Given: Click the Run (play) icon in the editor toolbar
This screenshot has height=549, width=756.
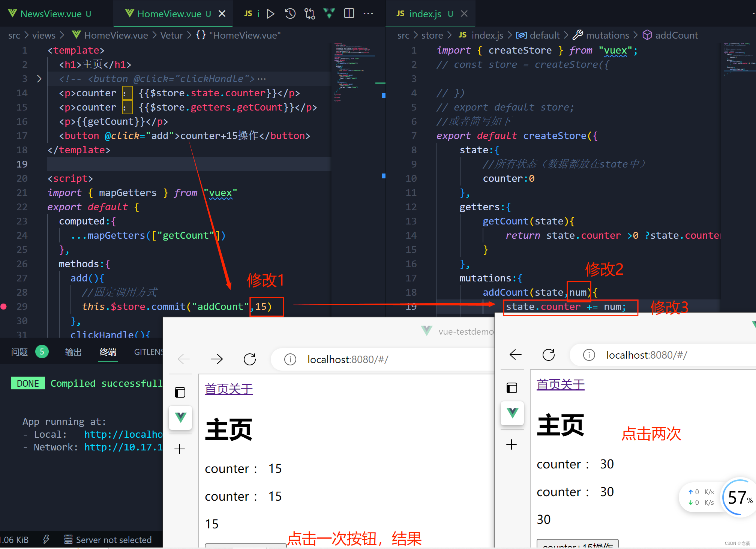Looking at the screenshot, I should point(270,14).
